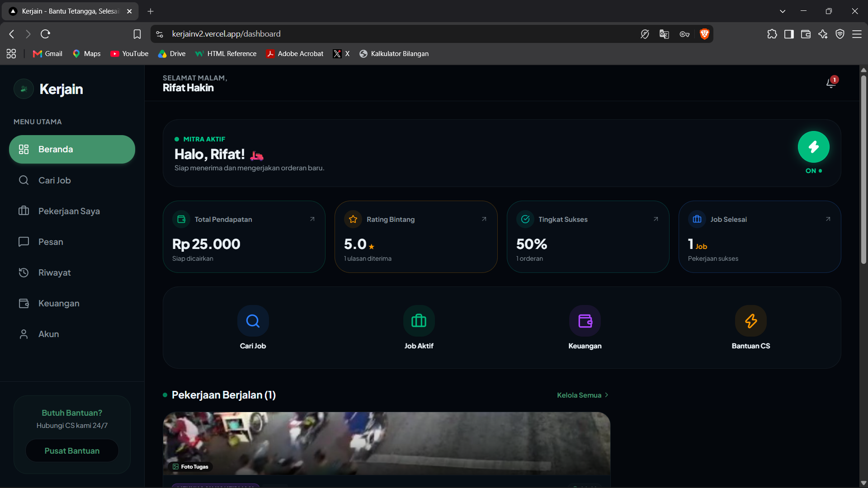The width and height of the screenshot is (868, 488).
Task: Open the translate page icon
Action: (x=664, y=34)
